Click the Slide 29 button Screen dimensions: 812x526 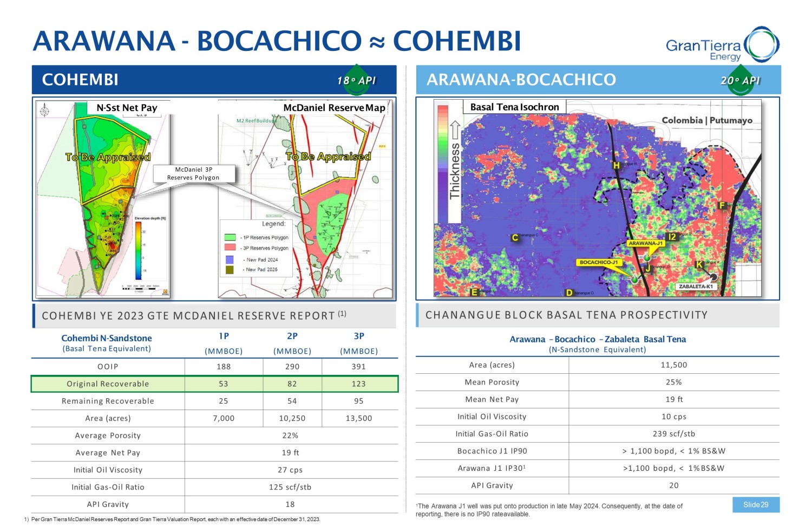pyautogui.click(x=756, y=504)
